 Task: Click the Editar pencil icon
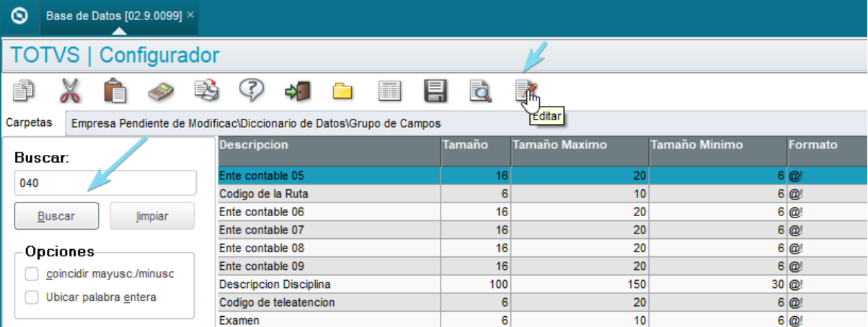coord(526,91)
